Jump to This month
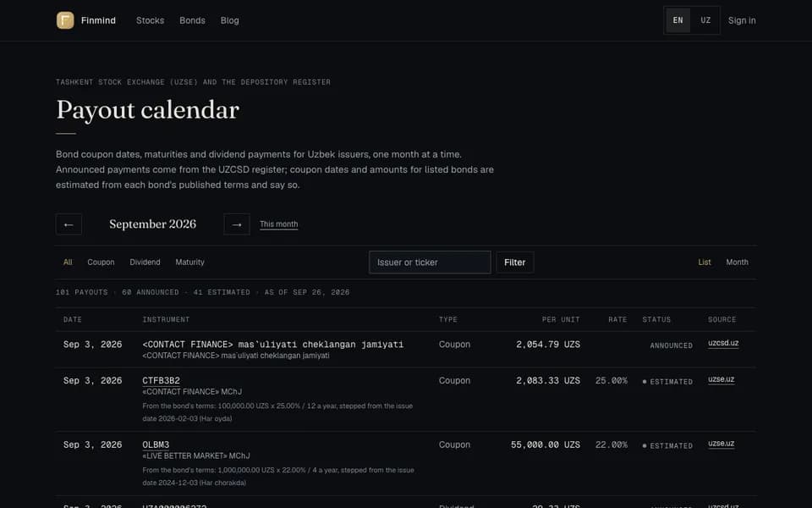 click(x=278, y=224)
